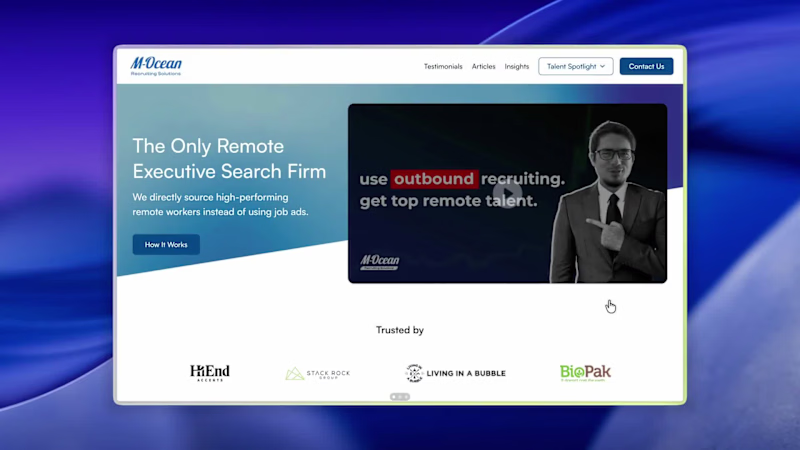
Task: Click the Living in a Bubble logo
Action: point(455,373)
